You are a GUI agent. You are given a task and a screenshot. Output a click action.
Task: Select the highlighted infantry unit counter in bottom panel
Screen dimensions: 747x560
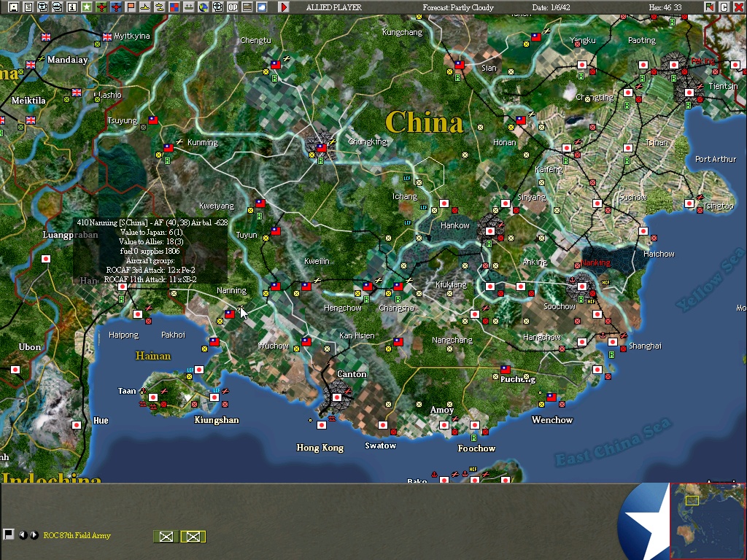pyautogui.click(x=193, y=537)
